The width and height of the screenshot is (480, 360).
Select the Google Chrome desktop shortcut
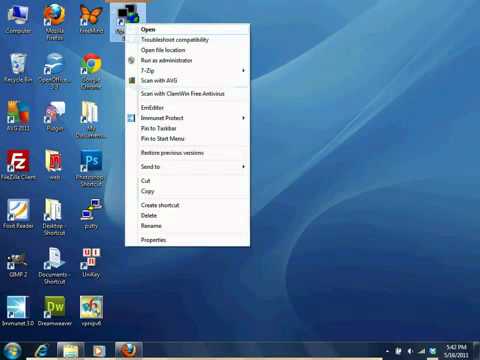[x=91, y=71]
